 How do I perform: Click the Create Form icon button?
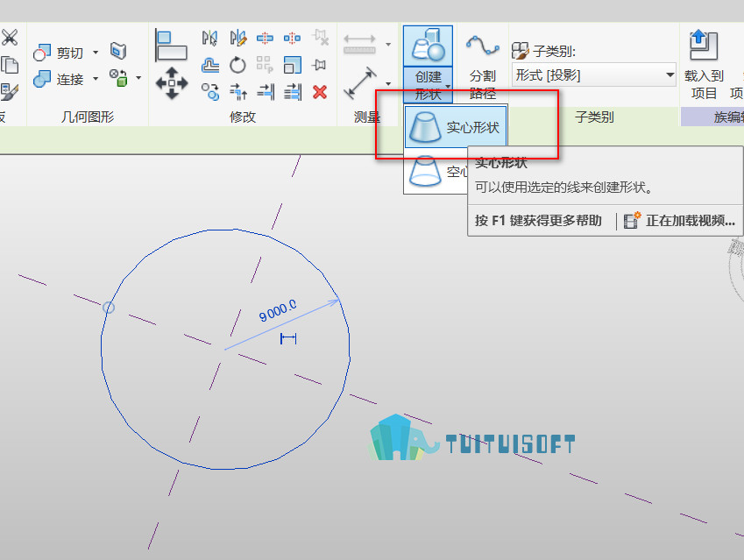[428, 46]
